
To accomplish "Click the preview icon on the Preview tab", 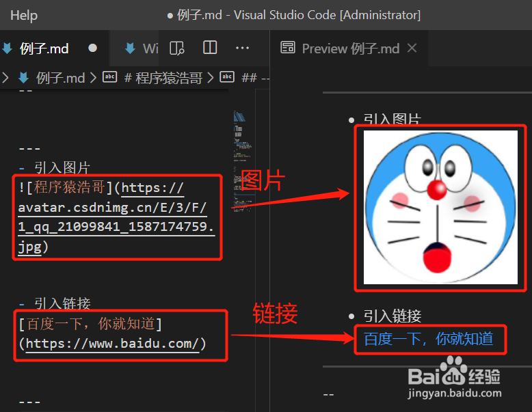I will coord(288,47).
